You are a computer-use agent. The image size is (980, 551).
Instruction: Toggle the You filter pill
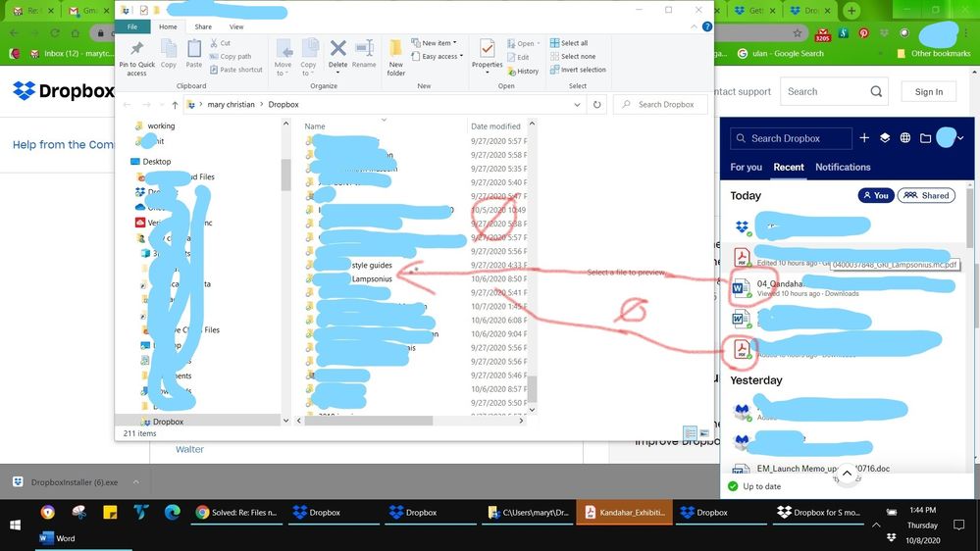click(x=876, y=195)
